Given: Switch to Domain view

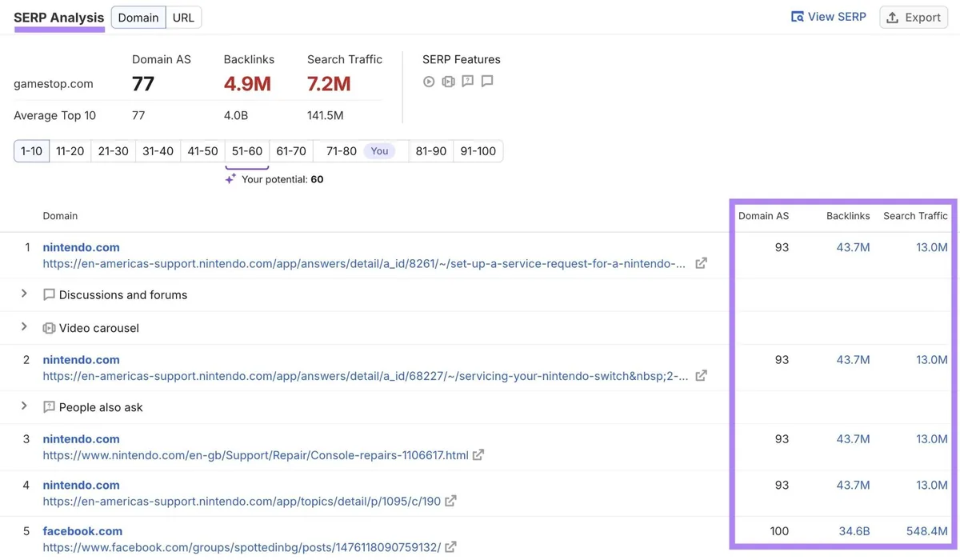Looking at the screenshot, I should [138, 18].
